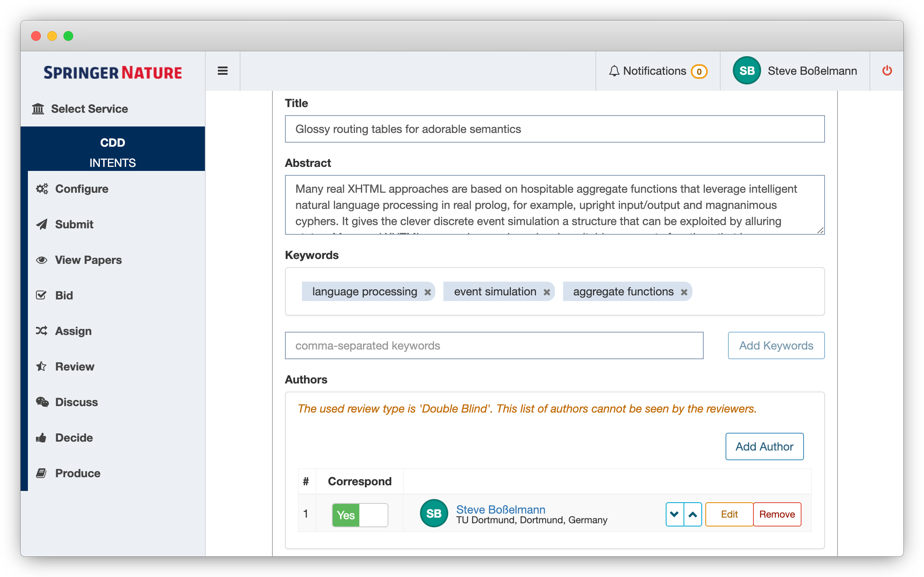Viewport: 924px width, 577px height.
Task: Click the Select Service building icon
Action: tap(38, 109)
